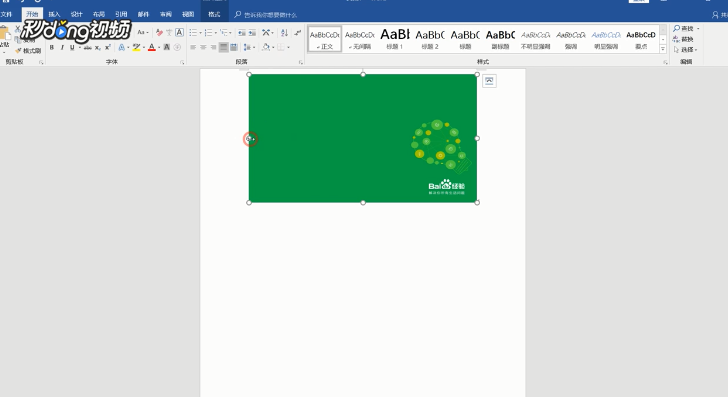Switch to the Insert tab
Viewport: 728px width, 397px height.
coord(54,14)
